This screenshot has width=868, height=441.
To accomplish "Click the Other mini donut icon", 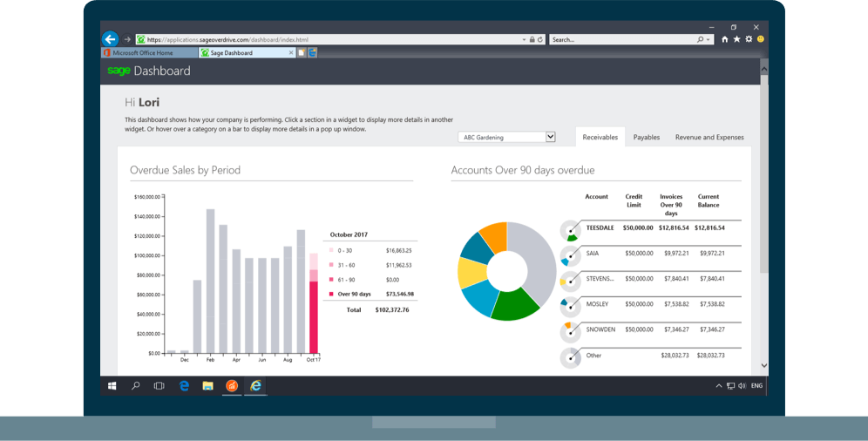I will [x=570, y=358].
